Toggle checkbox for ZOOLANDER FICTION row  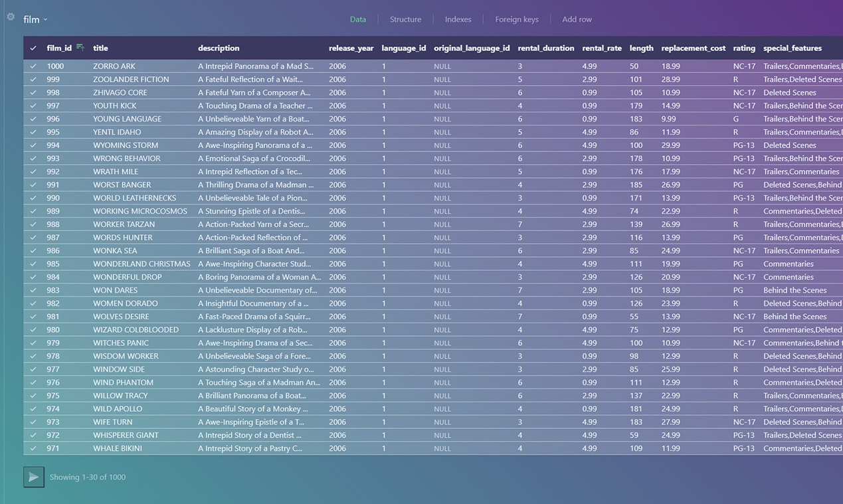33,80
